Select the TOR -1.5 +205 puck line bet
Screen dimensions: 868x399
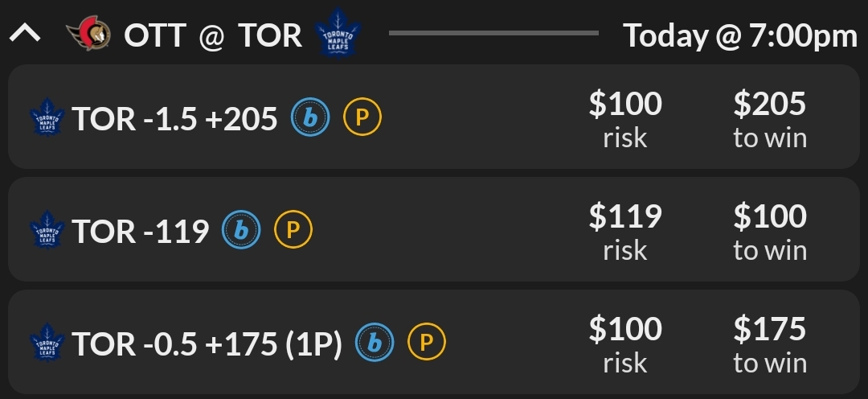pyautogui.click(x=174, y=119)
